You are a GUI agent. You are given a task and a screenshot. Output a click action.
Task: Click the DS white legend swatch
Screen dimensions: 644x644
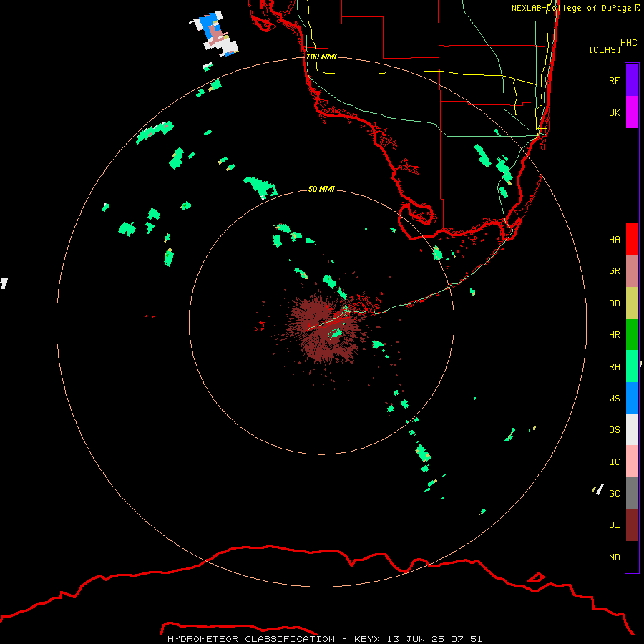632,429
